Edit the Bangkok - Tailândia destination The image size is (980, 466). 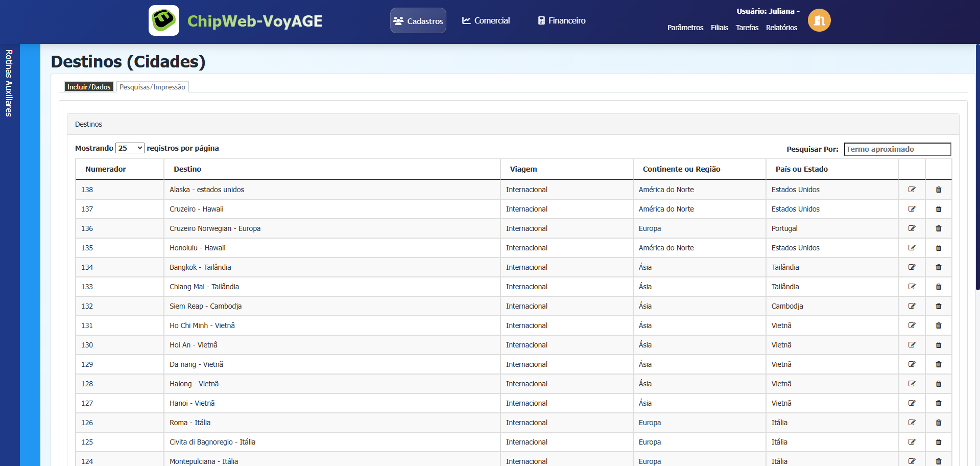pos(912,267)
